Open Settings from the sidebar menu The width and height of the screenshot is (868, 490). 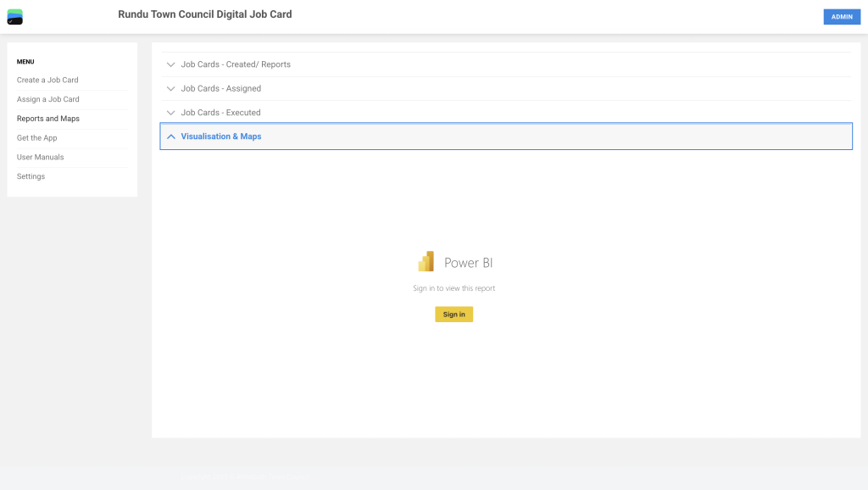pos(31,176)
